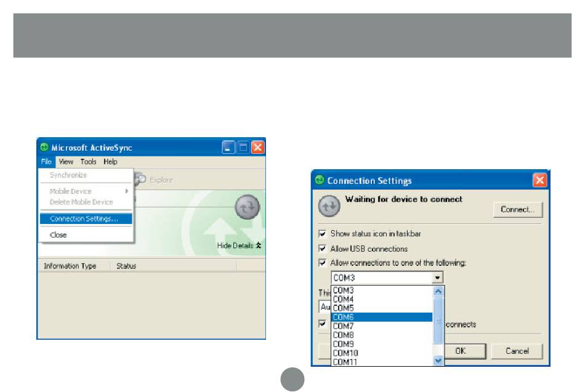Select COM10 in the dropdown list
The image size is (585, 392).
pos(382,353)
